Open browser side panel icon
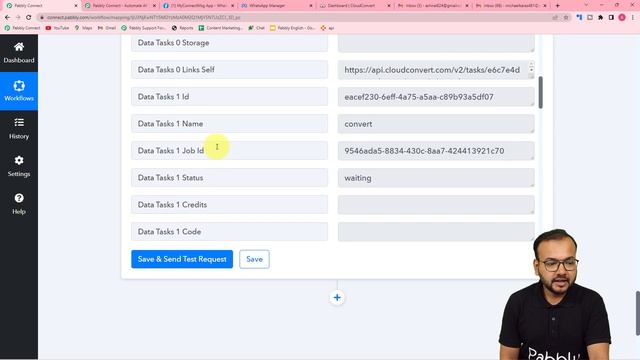 611,18
